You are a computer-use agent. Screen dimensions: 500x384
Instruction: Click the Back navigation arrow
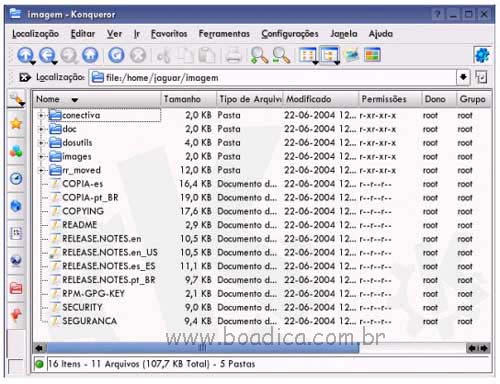[47, 55]
